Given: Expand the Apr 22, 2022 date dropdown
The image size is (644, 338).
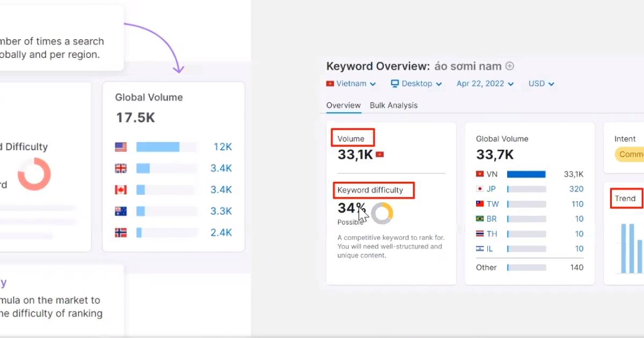Looking at the screenshot, I should (x=485, y=84).
